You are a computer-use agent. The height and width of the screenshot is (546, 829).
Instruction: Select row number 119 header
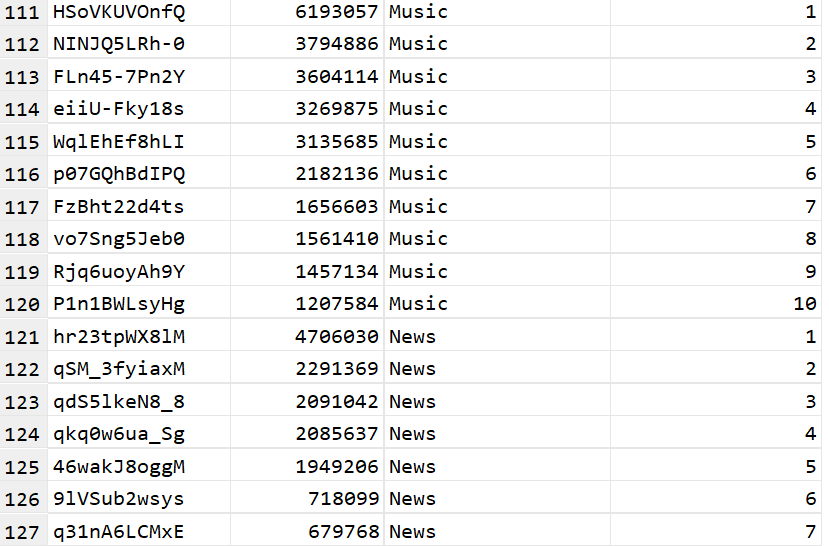point(23,272)
